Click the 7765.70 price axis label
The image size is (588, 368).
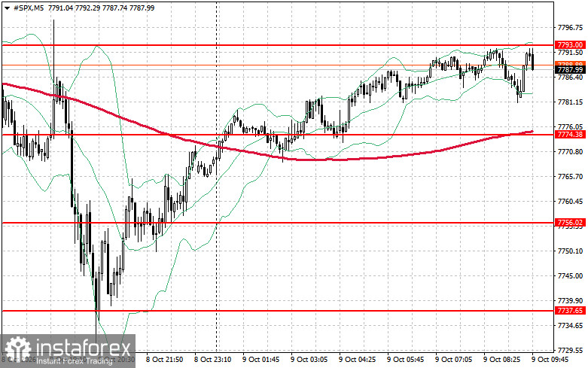point(570,177)
